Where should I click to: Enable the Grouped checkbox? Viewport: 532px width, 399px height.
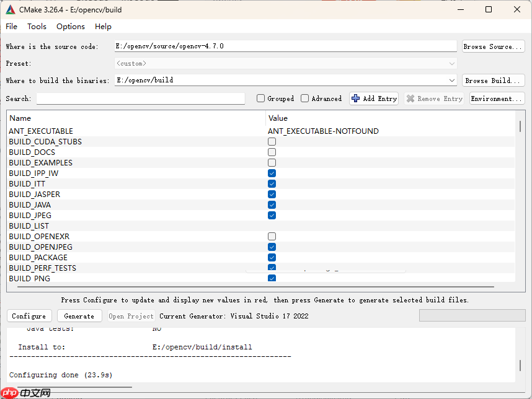[260, 98]
